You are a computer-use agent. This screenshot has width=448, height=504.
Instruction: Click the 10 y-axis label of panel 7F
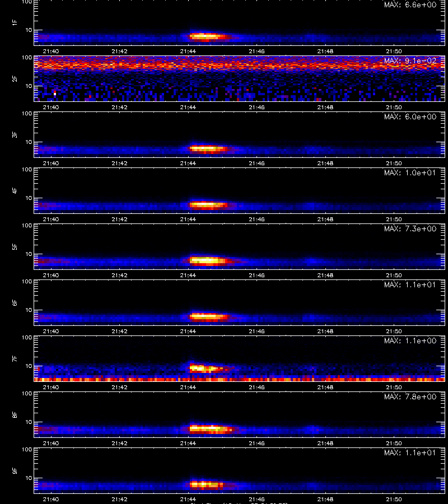(x=29, y=366)
